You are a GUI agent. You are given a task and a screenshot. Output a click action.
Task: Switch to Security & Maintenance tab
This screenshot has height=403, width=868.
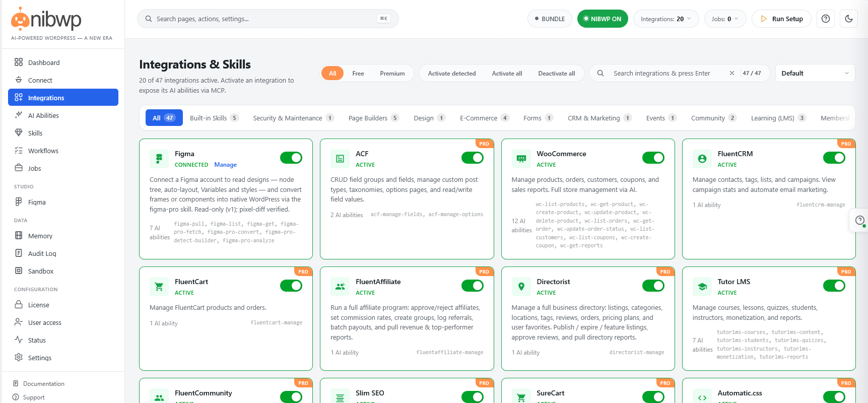[293, 118]
